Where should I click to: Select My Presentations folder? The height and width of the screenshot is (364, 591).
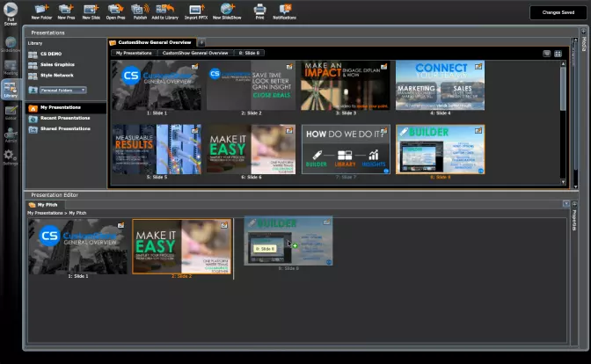tap(66, 108)
